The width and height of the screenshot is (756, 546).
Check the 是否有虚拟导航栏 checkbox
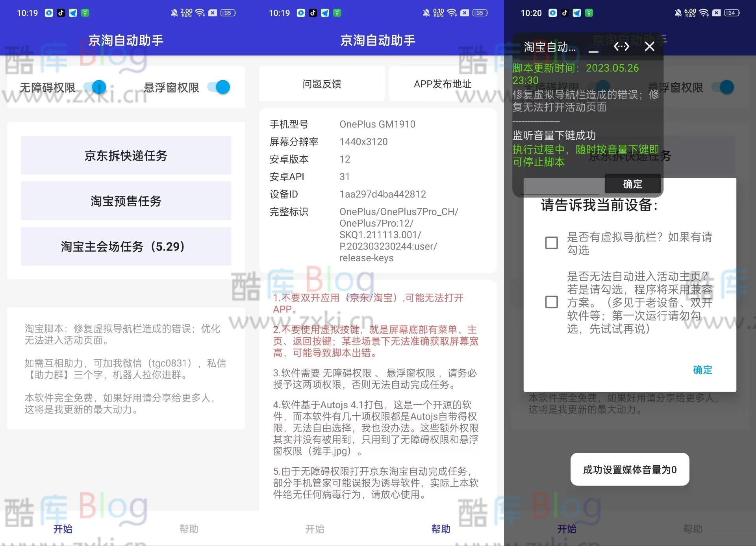coord(550,243)
